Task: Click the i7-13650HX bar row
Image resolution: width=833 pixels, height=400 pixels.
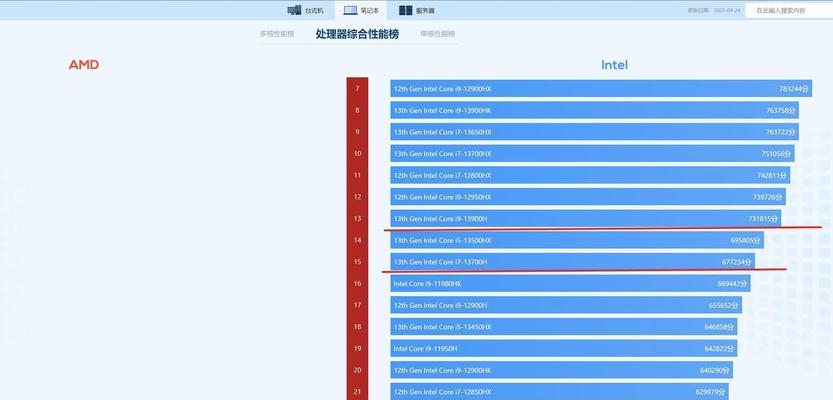Action: 594,132
